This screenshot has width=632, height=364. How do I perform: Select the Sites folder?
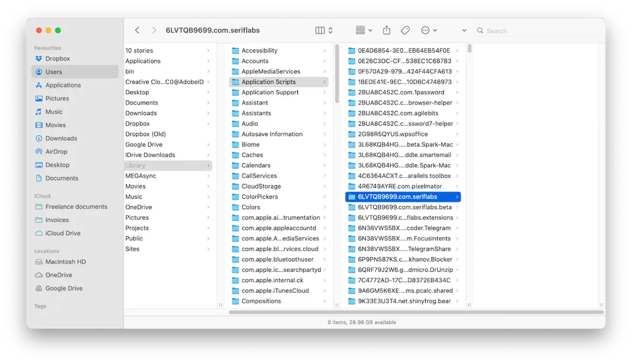coord(168,249)
